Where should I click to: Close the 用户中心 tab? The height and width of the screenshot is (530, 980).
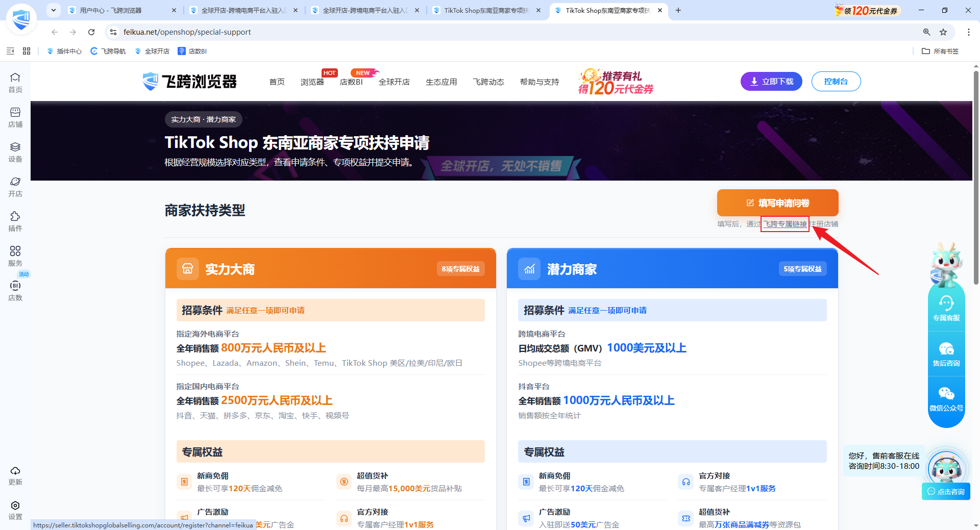[174, 10]
